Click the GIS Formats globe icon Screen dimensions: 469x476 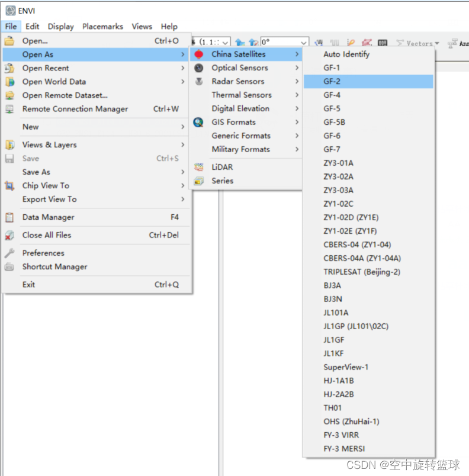point(198,122)
